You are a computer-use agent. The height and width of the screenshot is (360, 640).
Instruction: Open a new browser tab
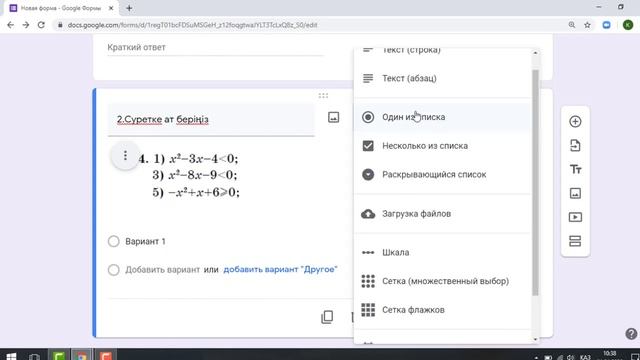(x=129, y=8)
